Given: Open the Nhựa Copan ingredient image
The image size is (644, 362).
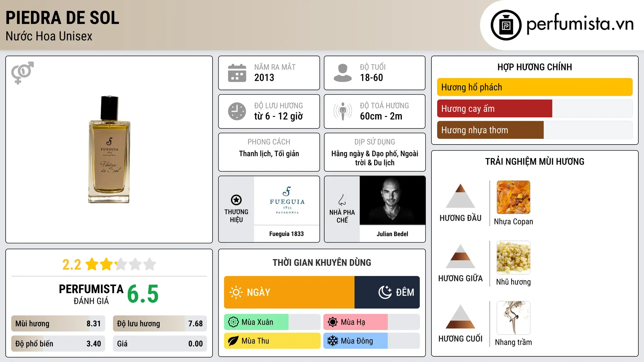Looking at the screenshot, I should pyautogui.click(x=514, y=197).
